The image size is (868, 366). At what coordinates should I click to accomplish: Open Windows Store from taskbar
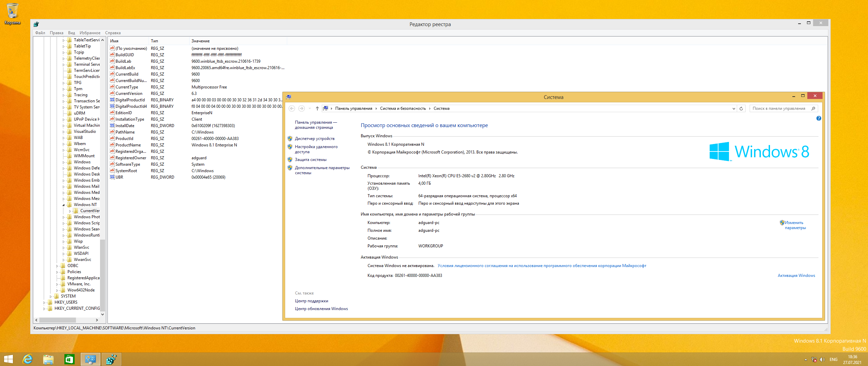[x=70, y=359]
